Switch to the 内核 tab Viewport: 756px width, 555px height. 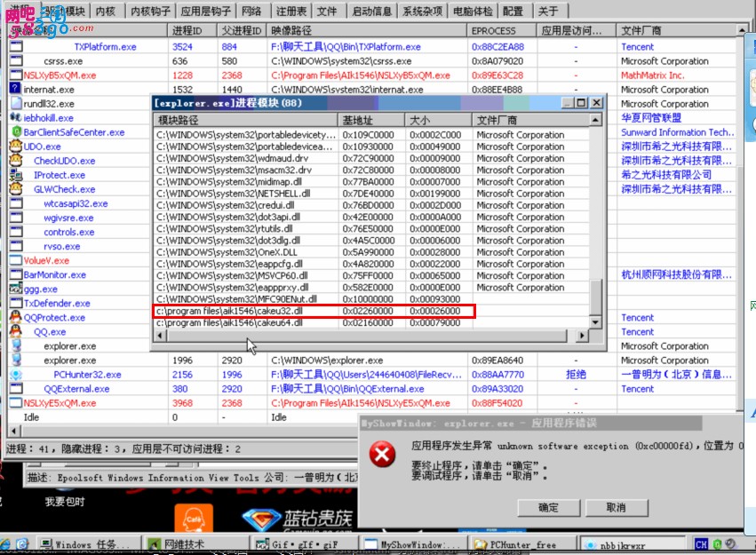(106, 11)
